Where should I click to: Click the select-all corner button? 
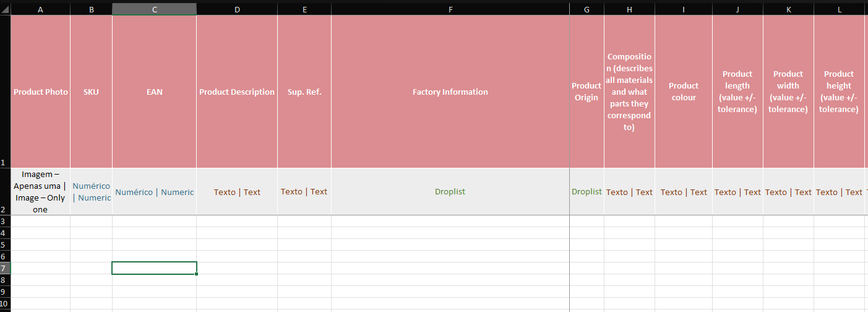tap(5, 9)
